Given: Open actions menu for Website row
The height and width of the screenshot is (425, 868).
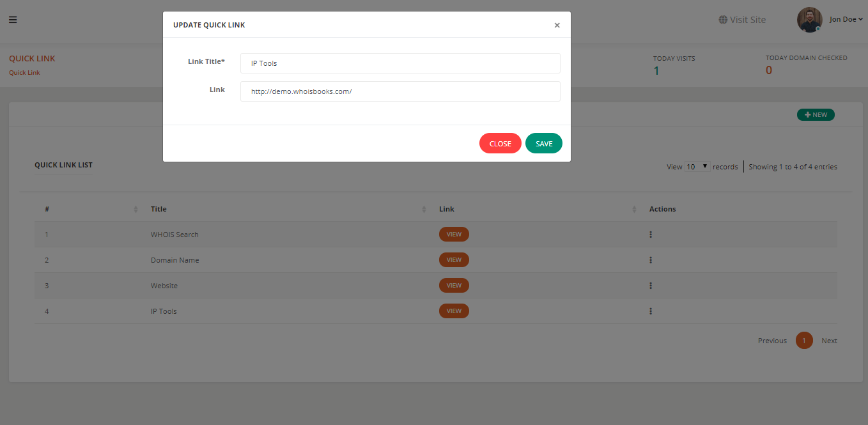Looking at the screenshot, I should tap(651, 286).
